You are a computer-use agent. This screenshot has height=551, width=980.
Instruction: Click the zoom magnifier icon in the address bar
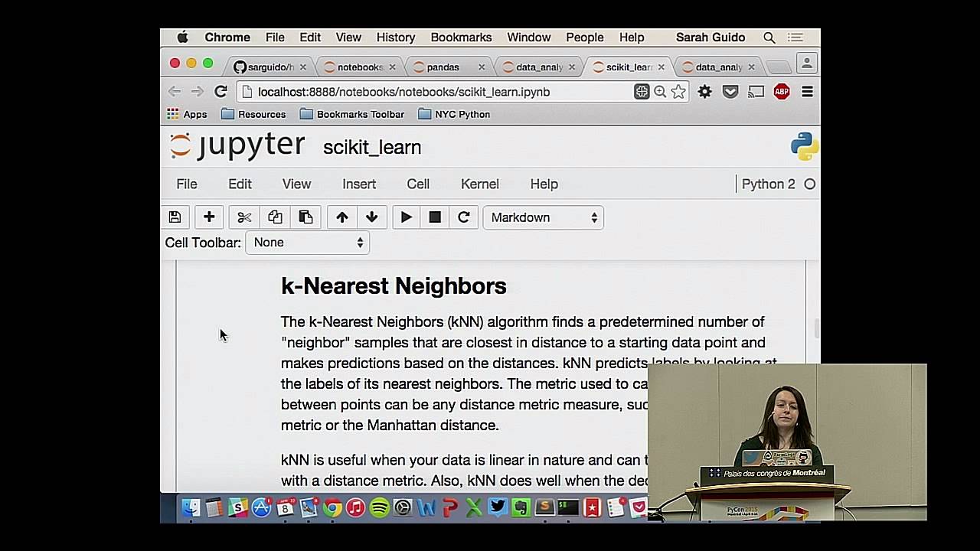point(660,92)
